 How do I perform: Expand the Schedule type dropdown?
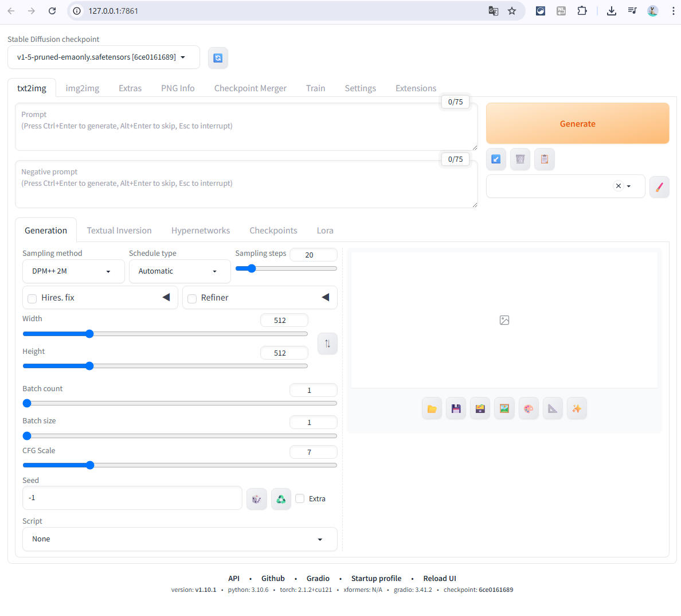pyautogui.click(x=179, y=271)
